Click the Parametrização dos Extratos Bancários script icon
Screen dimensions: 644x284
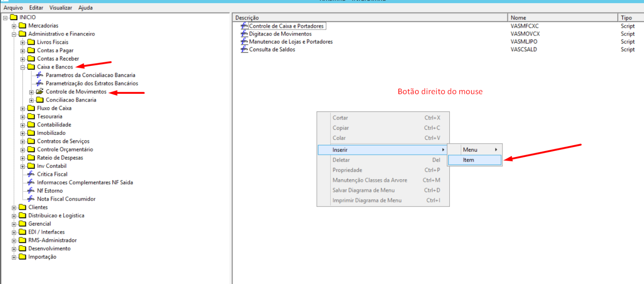coord(40,83)
